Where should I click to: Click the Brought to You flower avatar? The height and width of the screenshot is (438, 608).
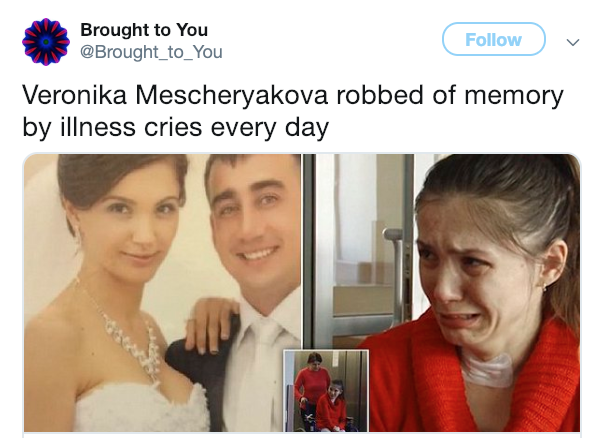[46, 41]
